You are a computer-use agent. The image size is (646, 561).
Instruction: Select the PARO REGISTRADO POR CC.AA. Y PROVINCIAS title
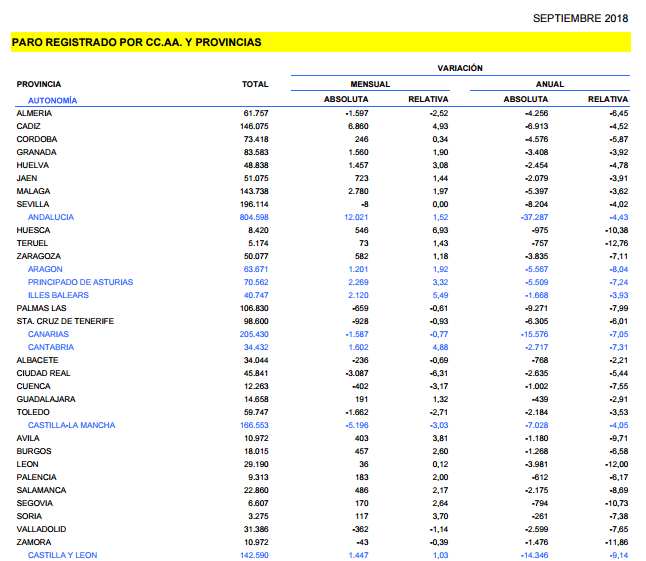tap(136, 42)
